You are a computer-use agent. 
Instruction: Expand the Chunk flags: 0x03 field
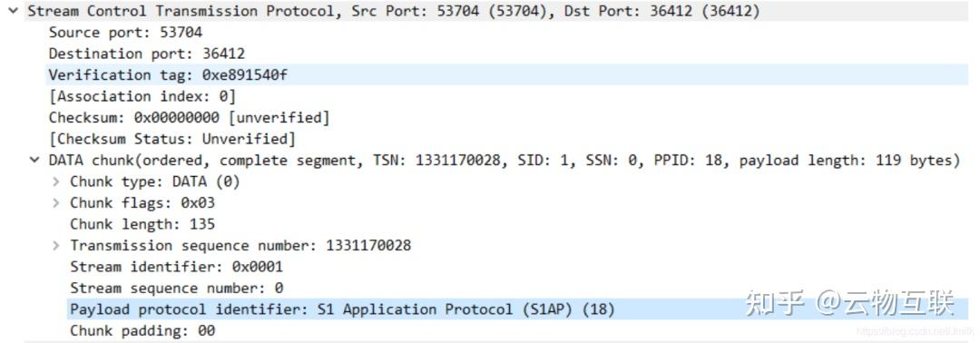tap(56, 203)
